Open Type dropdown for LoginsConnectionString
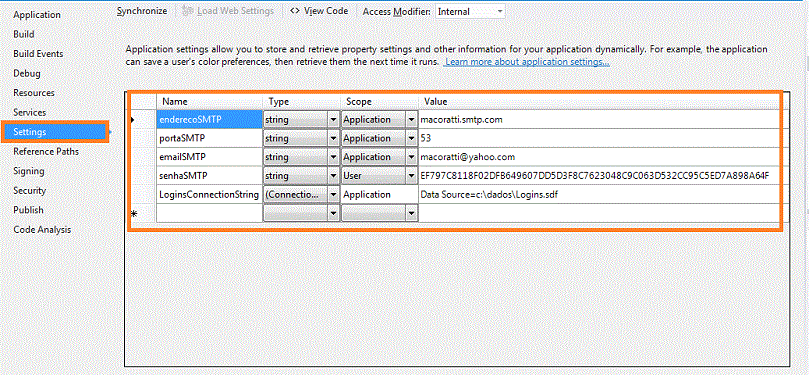Screen dimensions: 809x375 [x=333, y=195]
